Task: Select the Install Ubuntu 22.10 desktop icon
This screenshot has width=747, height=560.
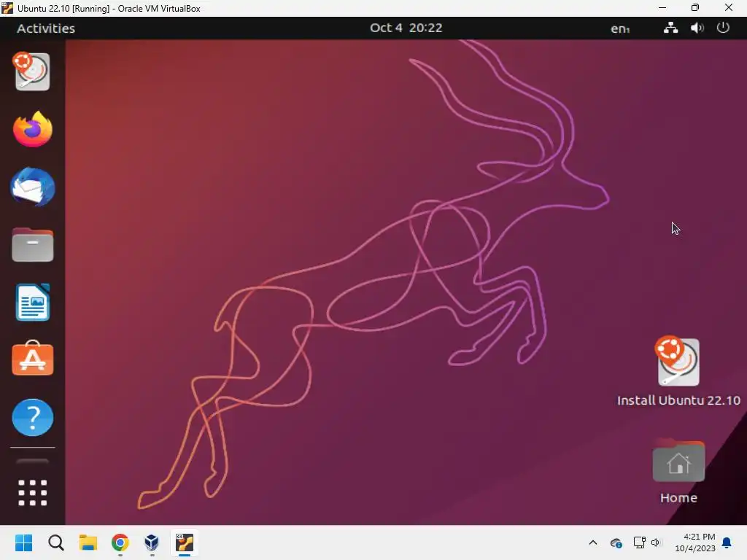Action: (x=678, y=362)
